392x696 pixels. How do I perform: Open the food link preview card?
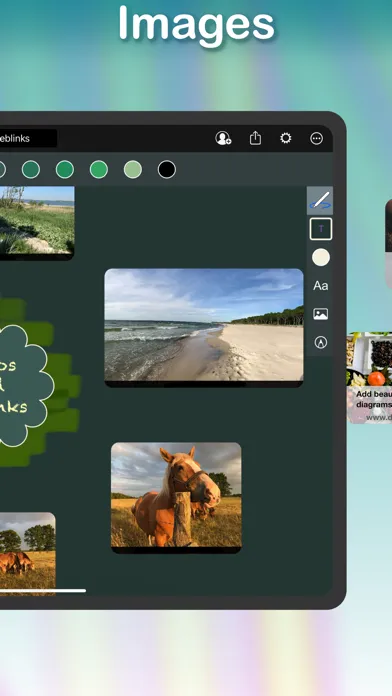(369, 378)
